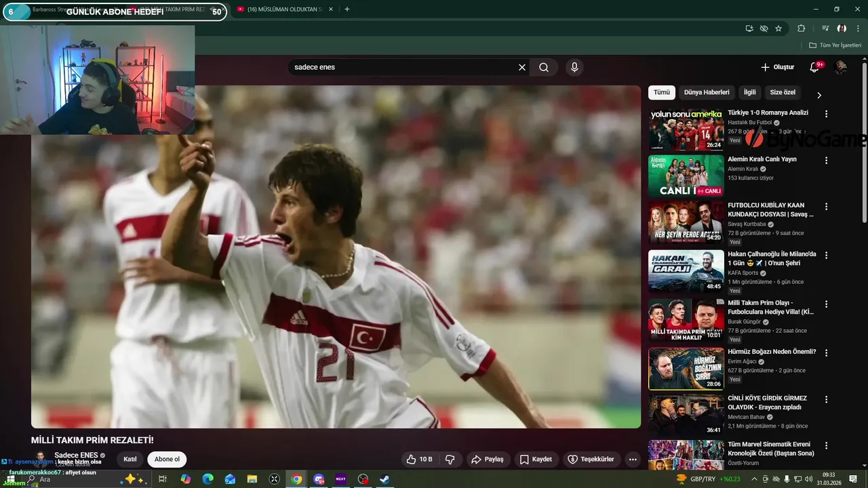The image size is (868, 488).
Task: Open the taskbar clock showing 09:33
Action: click(x=828, y=479)
